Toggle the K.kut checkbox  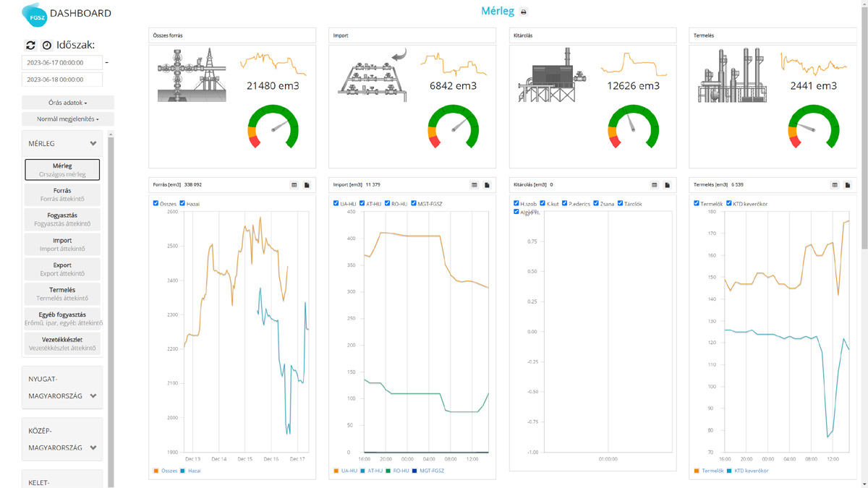pos(542,203)
